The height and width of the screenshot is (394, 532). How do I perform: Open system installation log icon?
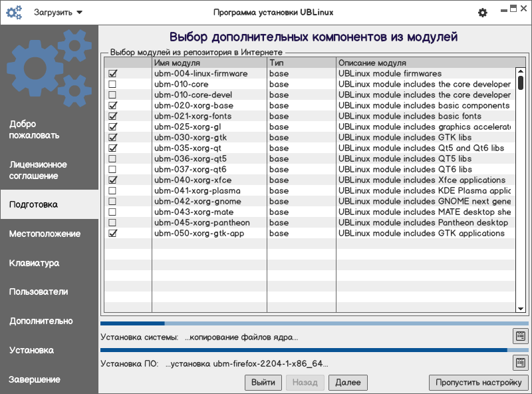pos(520,336)
